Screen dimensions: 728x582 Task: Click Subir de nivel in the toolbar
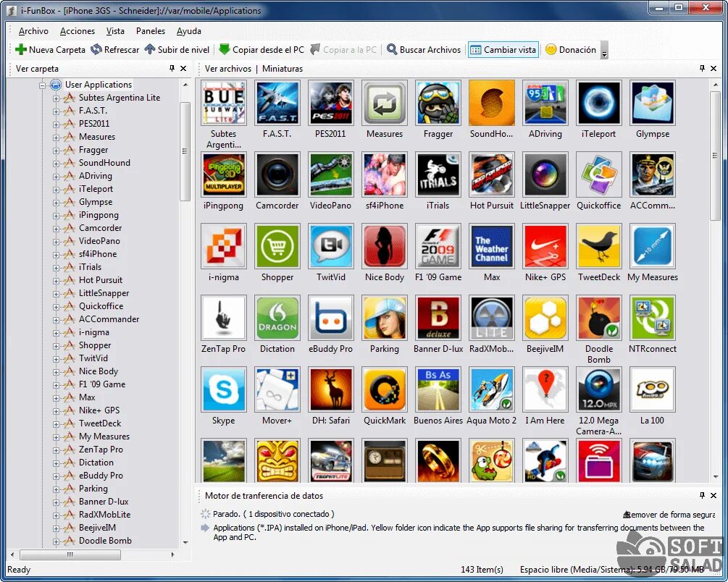point(177,50)
